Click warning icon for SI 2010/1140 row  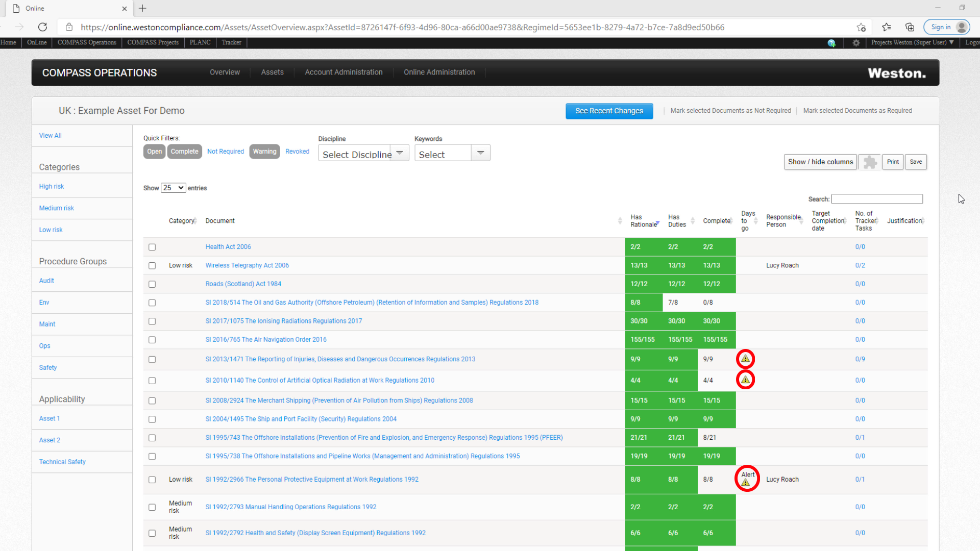[746, 380]
